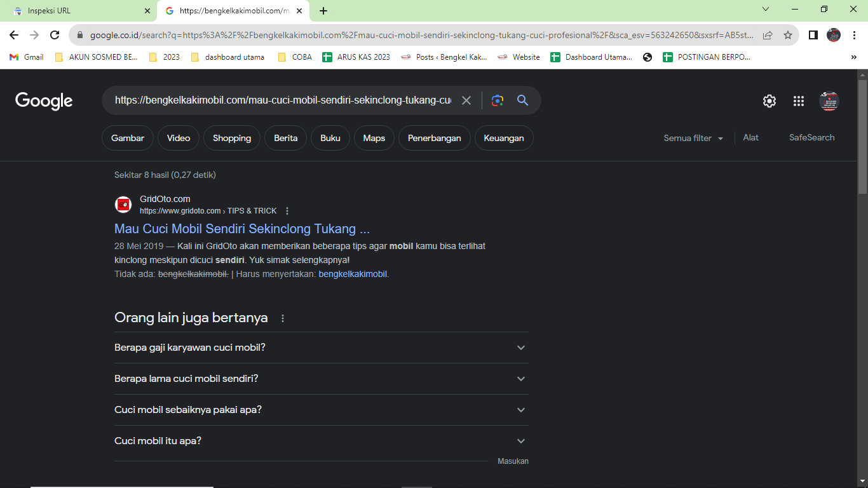Clear the Google search box

466,100
